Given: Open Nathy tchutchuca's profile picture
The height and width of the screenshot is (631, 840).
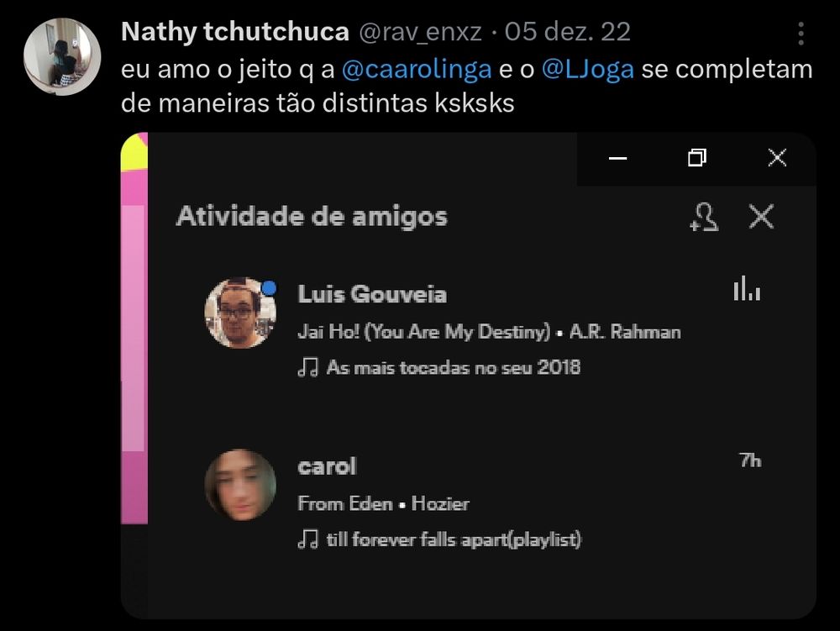Looking at the screenshot, I should pos(62,56).
